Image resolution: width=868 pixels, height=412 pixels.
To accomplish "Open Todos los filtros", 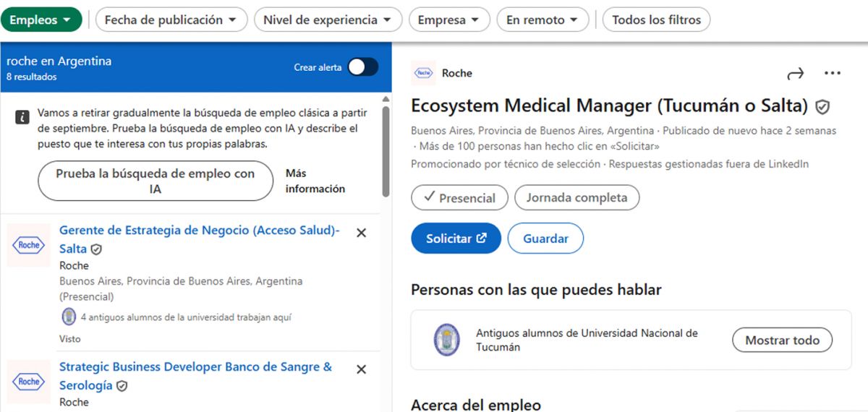I will tap(657, 20).
